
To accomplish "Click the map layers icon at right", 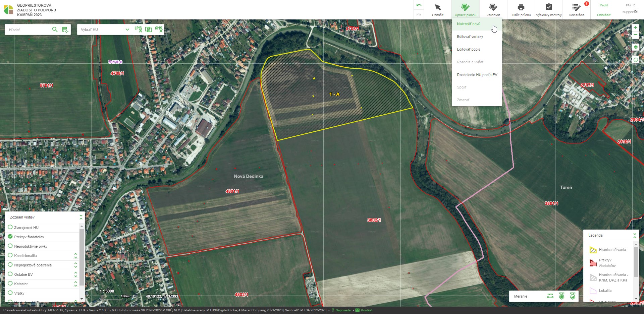I will [x=635, y=47].
